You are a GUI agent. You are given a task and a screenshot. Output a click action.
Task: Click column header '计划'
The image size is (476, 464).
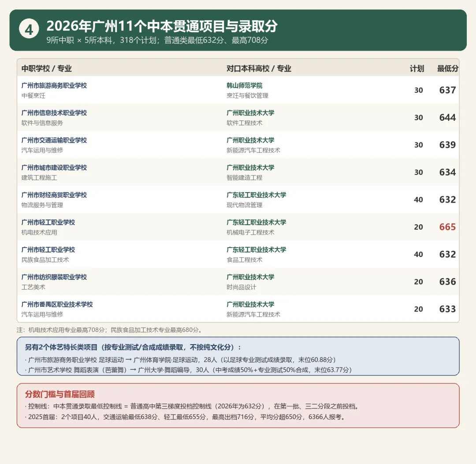(417, 68)
